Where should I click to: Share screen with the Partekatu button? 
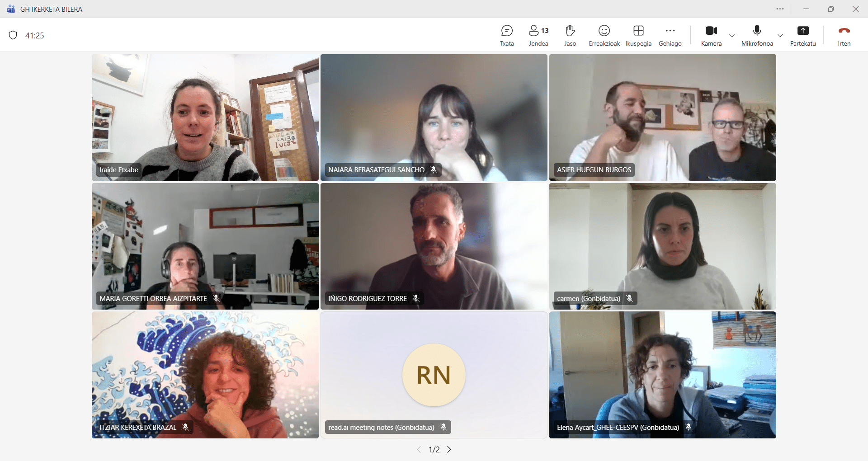802,35
